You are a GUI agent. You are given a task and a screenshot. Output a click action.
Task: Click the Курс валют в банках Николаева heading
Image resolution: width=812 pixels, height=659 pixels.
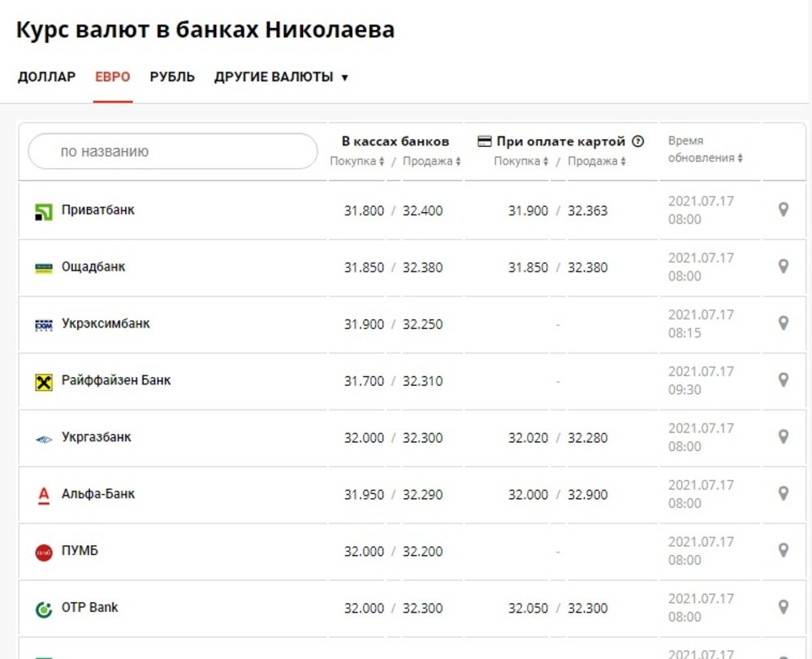click(x=205, y=30)
